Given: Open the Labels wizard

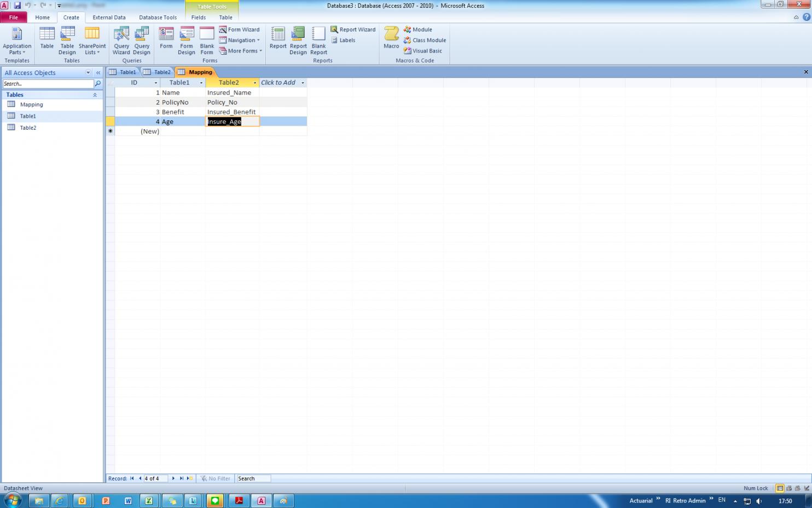Looking at the screenshot, I should [x=343, y=40].
